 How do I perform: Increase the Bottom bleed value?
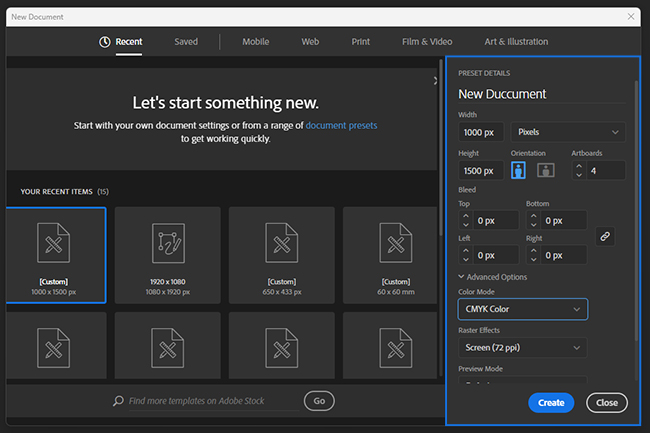tap(534, 216)
